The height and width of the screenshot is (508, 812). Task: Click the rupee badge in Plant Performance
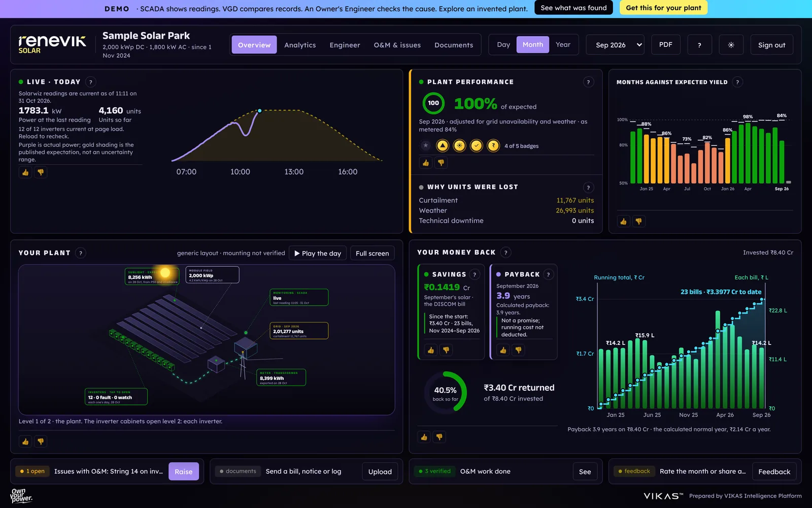493,146
